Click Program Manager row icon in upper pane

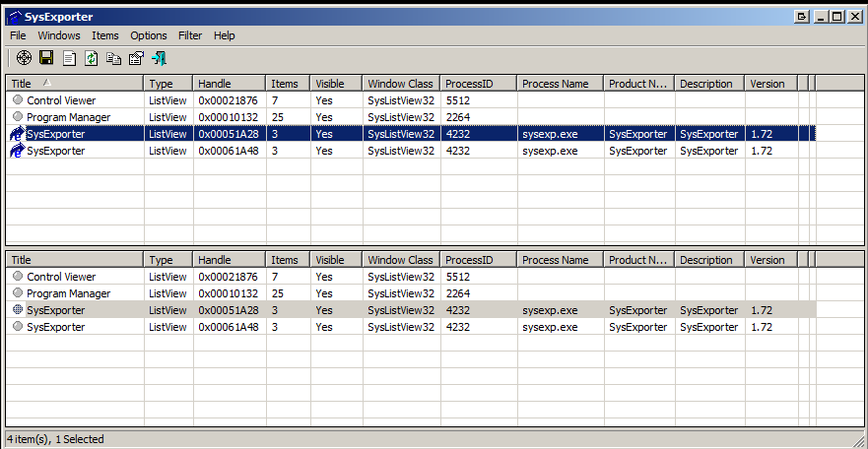pos(19,116)
